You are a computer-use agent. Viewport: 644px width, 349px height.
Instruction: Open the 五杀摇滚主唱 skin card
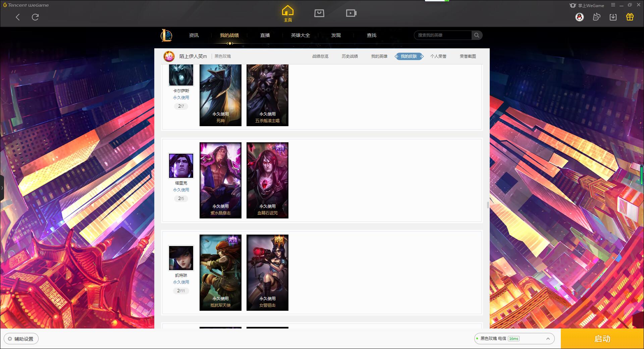click(x=267, y=95)
